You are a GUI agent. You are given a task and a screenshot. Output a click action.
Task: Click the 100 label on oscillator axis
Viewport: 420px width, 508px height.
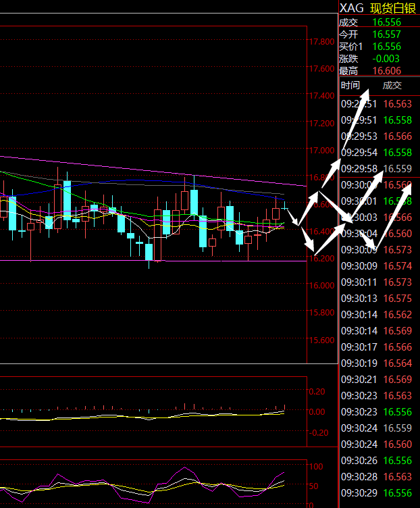point(315,466)
